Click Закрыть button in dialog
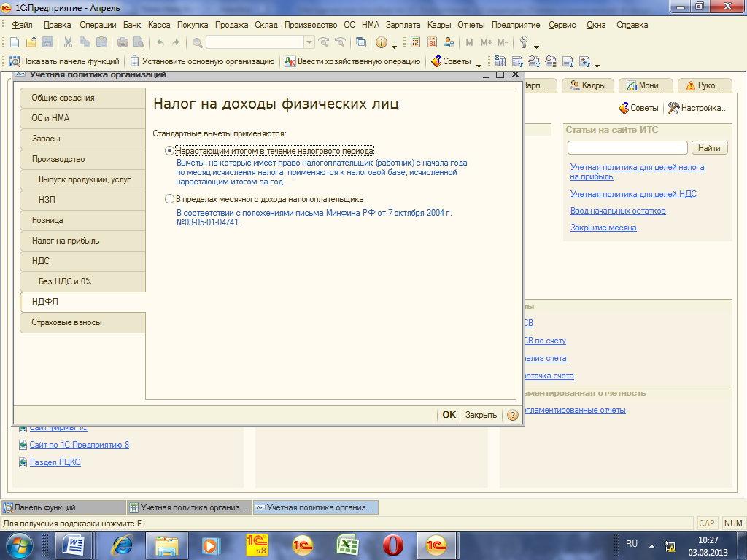The width and height of the screenshot is (747, 560). click(x=481, y=415)
